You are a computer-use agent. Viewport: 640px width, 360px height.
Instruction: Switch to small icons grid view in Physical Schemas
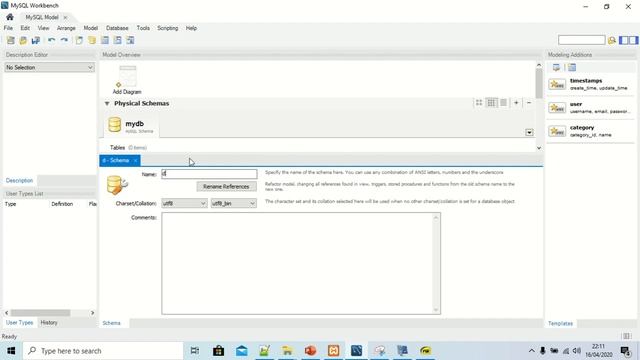[x=491, y=103]
